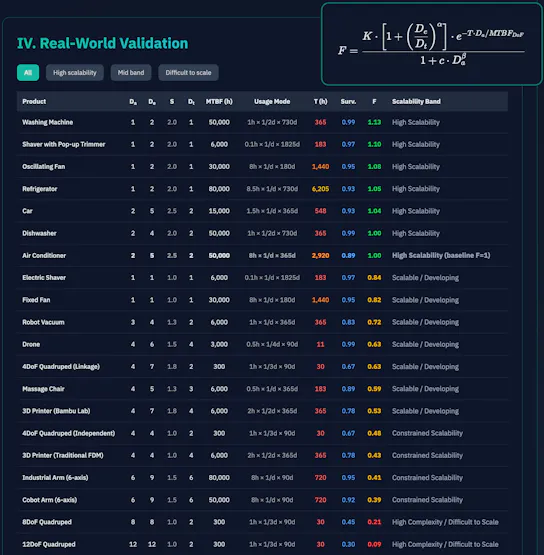Select the Fixed Fan product name
Screen dimensions: 544x555
point(36,300)
